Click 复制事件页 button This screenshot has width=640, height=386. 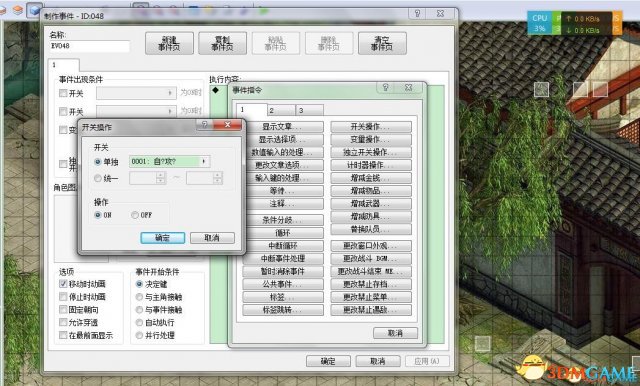tap(222, 43)
